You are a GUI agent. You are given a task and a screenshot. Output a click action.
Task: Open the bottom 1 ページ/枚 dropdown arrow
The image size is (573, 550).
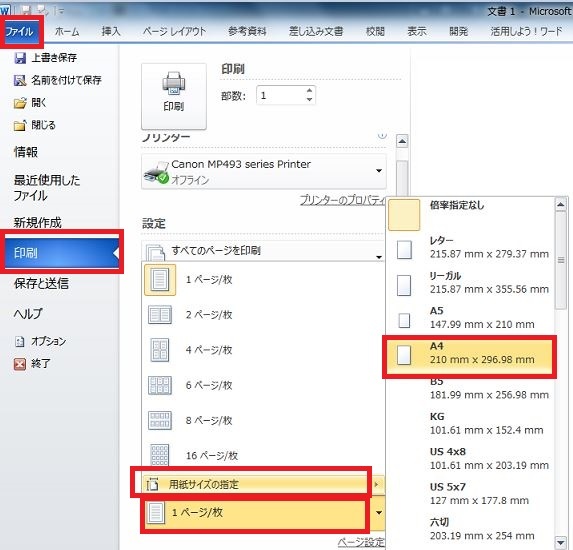pos(379,513)
